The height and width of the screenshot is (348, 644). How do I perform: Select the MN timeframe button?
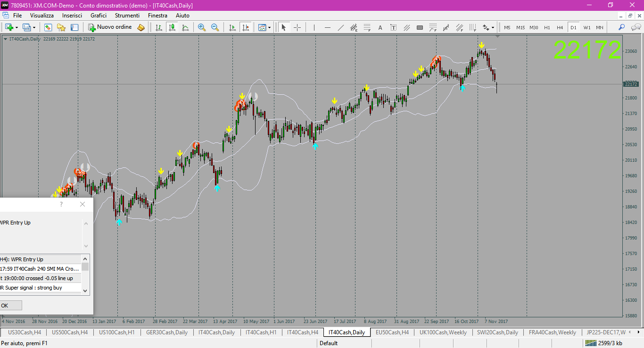click(600, 27)
